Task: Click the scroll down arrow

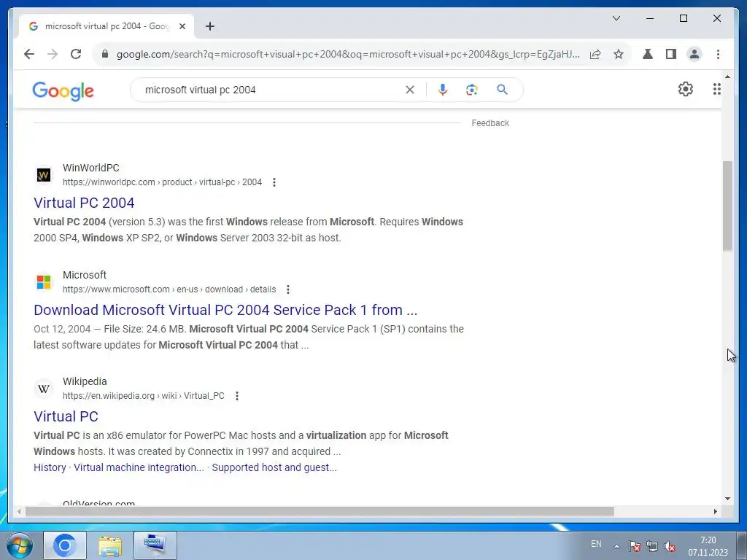Action: coord(727,499)
